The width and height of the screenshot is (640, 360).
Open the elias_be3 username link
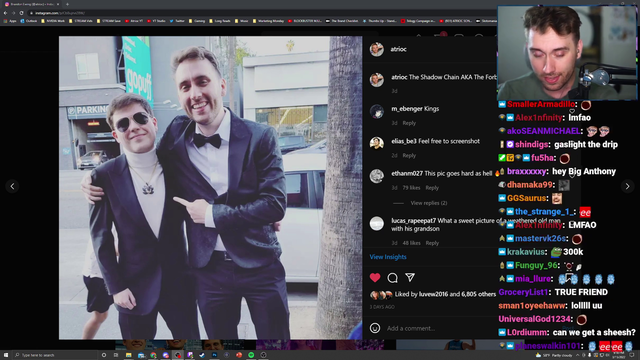(x=404, y=141)
